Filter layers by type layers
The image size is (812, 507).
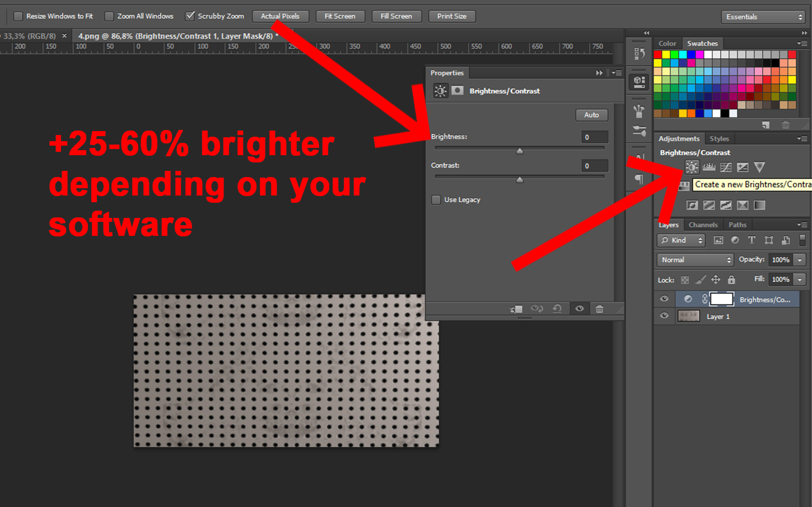click(x=752, y=240)
